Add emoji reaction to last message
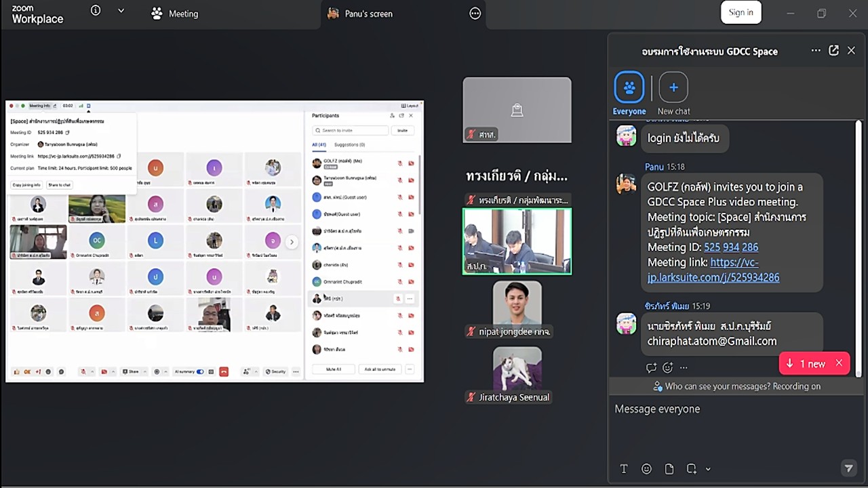 coord(667,367)
